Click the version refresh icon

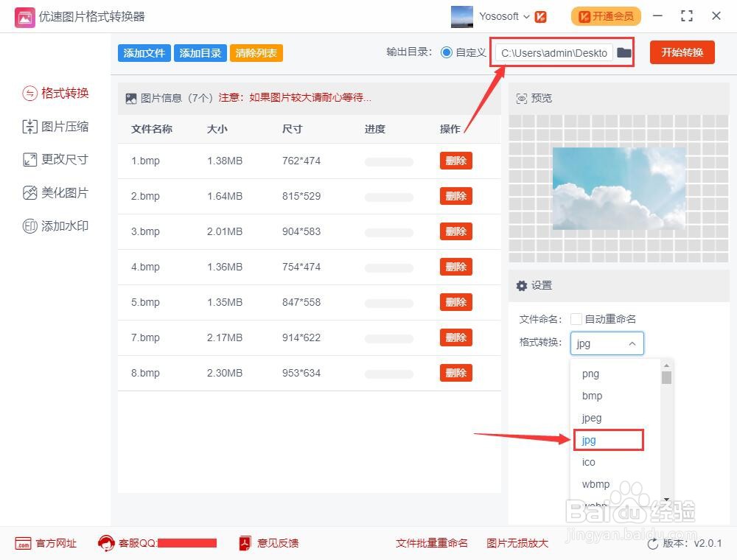tap(653, 544)
